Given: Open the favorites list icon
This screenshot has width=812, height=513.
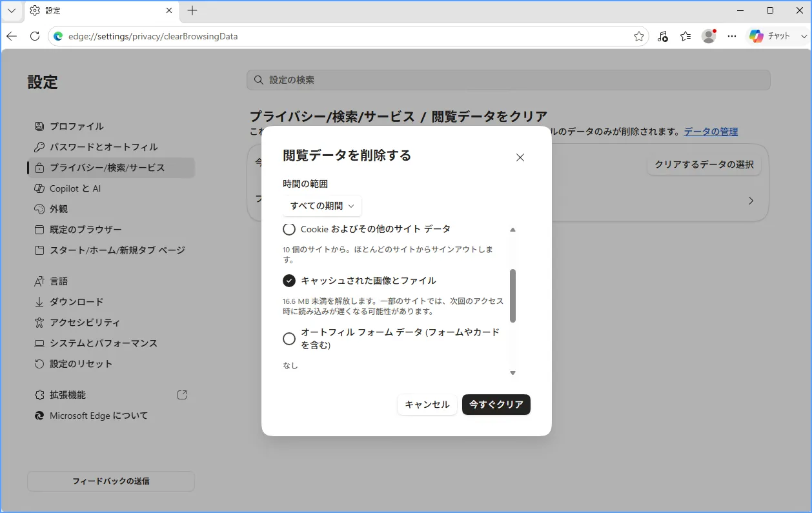Looking at the screenshot, I should click(685, 36).
